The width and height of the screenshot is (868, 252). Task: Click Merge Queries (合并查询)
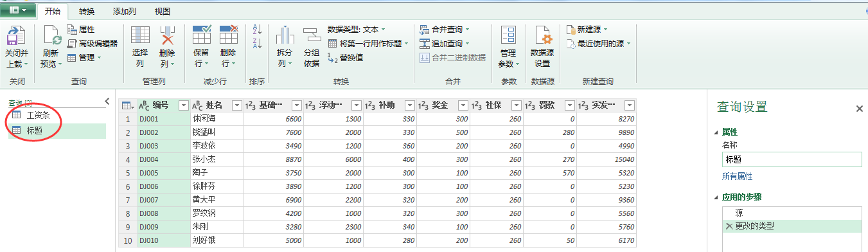click(x=445, y=30)
